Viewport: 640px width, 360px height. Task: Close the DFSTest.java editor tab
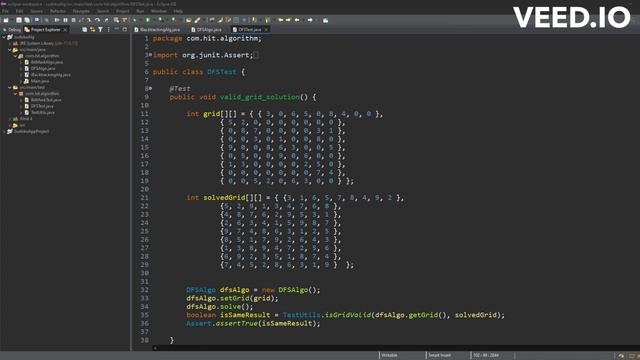pos(266,29)
